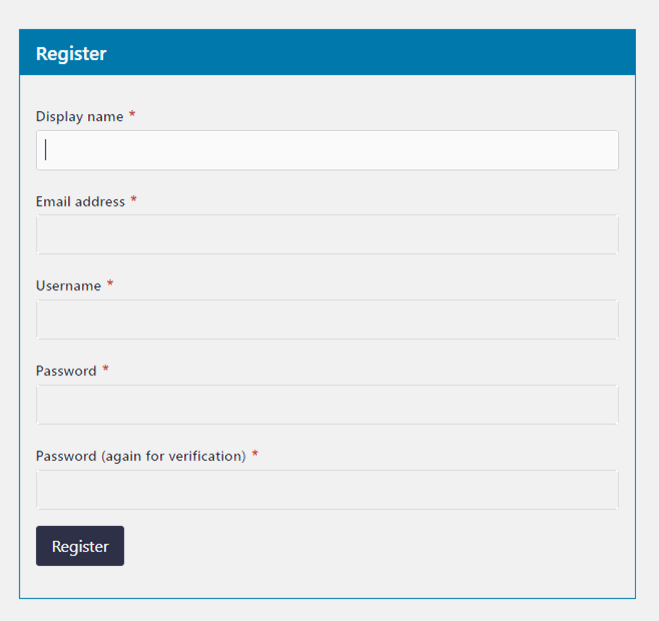This screenshot has width=659, height=621.
Task: Click the "Username" label text
Action: point(69,287)
